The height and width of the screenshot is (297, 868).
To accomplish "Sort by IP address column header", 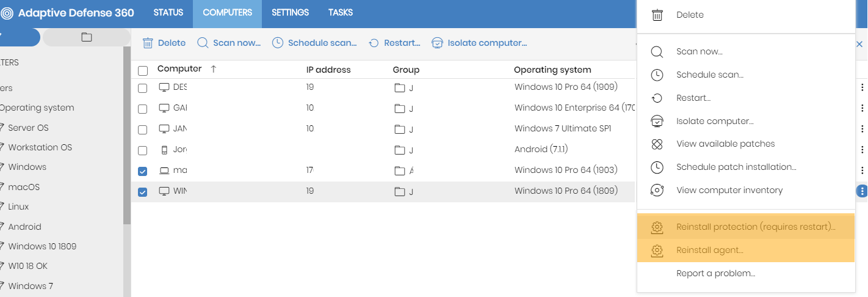I will pyautogui.click(x=328, y=70).
